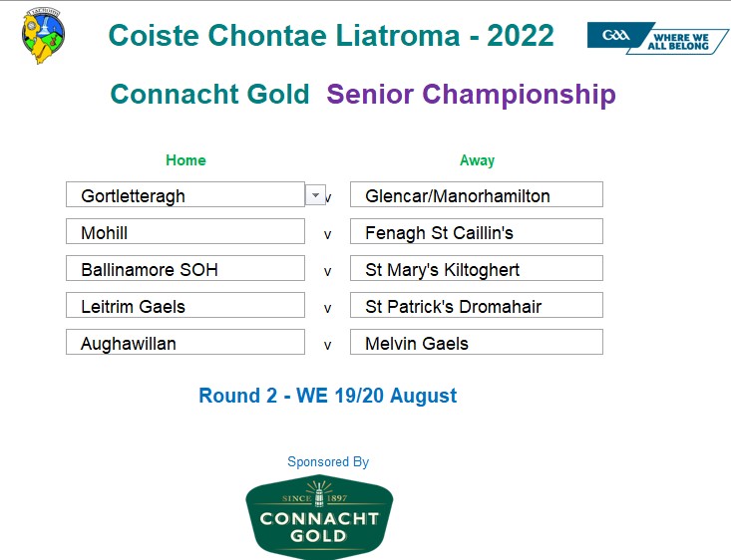Click the Away column heading
The height and width of the screenshot is (560, 731).
tap(477, 160)
